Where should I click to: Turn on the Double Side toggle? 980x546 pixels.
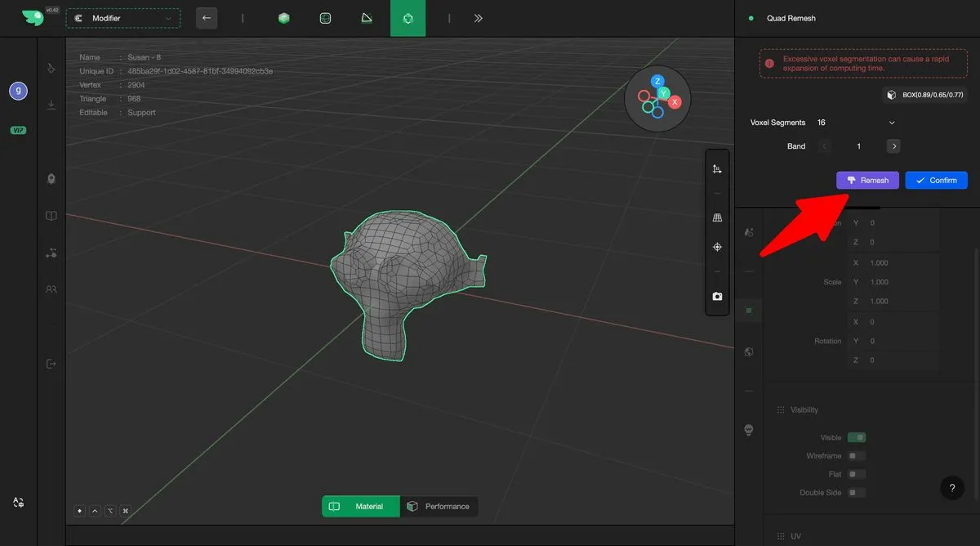click(856, 493)
